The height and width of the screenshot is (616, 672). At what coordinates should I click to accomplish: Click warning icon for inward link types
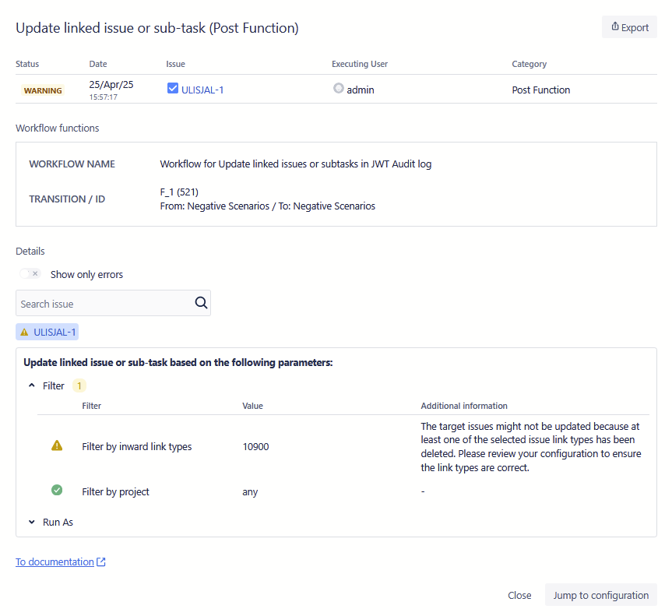[x=57, y=445]
